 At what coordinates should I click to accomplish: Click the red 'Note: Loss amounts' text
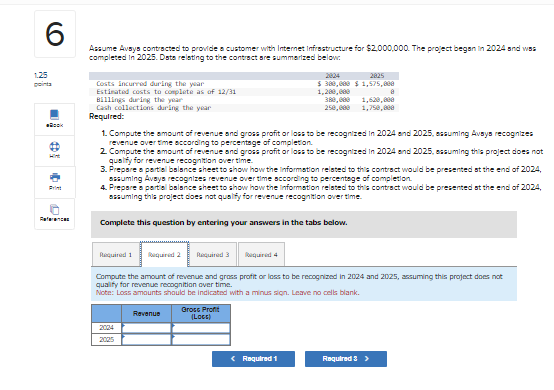pos(228,293)
